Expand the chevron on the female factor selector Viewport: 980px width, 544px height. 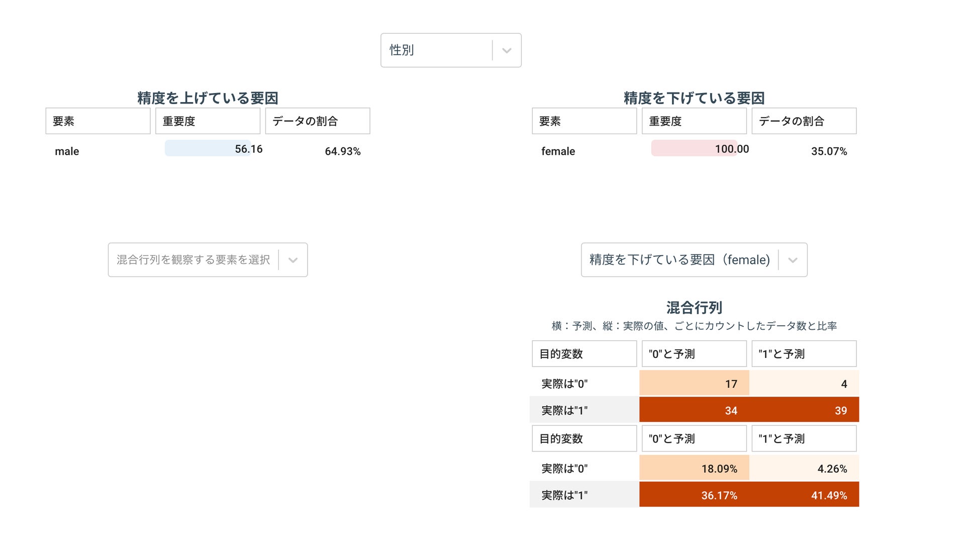[793, 260]
